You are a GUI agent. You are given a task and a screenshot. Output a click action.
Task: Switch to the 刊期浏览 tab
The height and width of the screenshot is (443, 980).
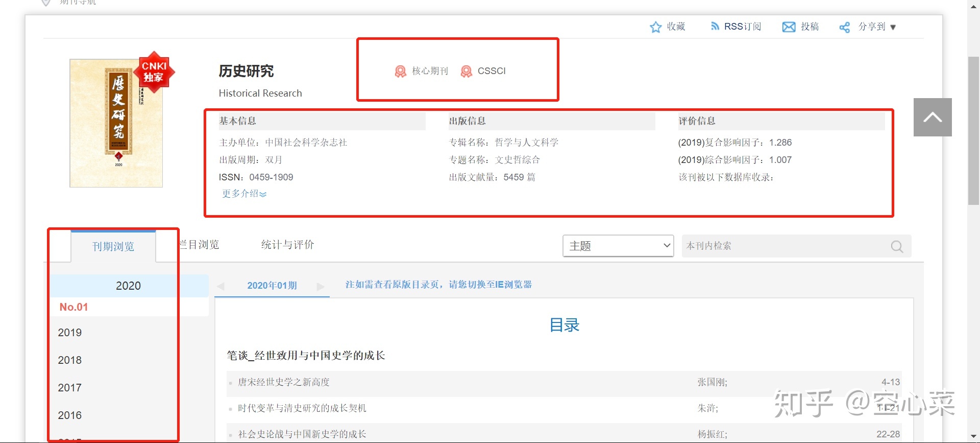[x=113, y=247]
